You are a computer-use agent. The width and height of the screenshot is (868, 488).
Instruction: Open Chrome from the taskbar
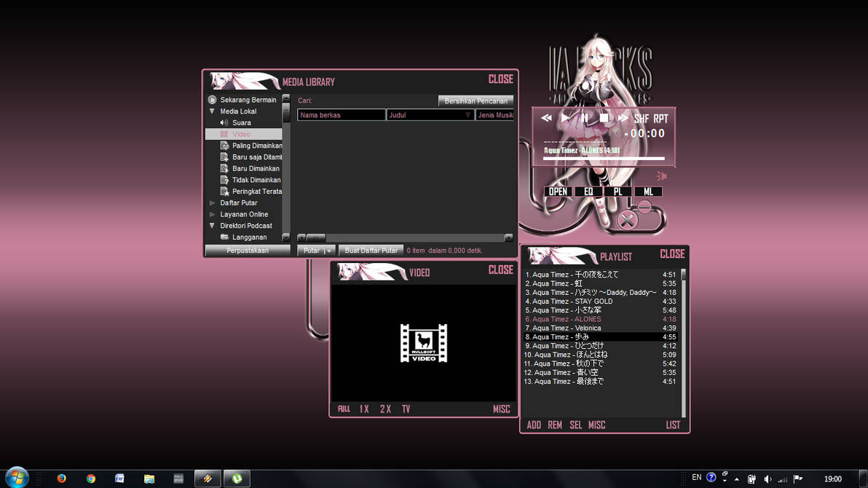pyautogui.click(x=91, y=479)
